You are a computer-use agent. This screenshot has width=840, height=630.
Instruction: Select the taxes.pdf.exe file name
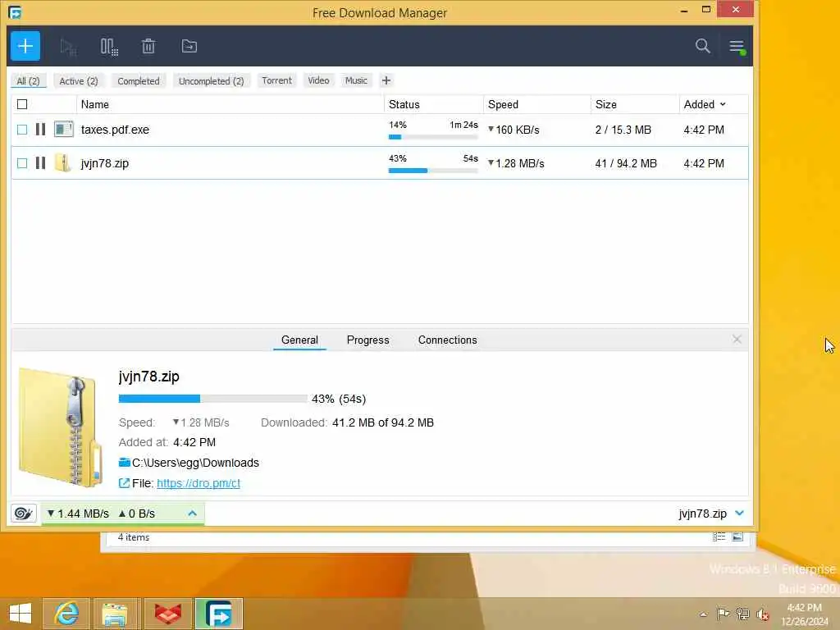coord(115,130)
